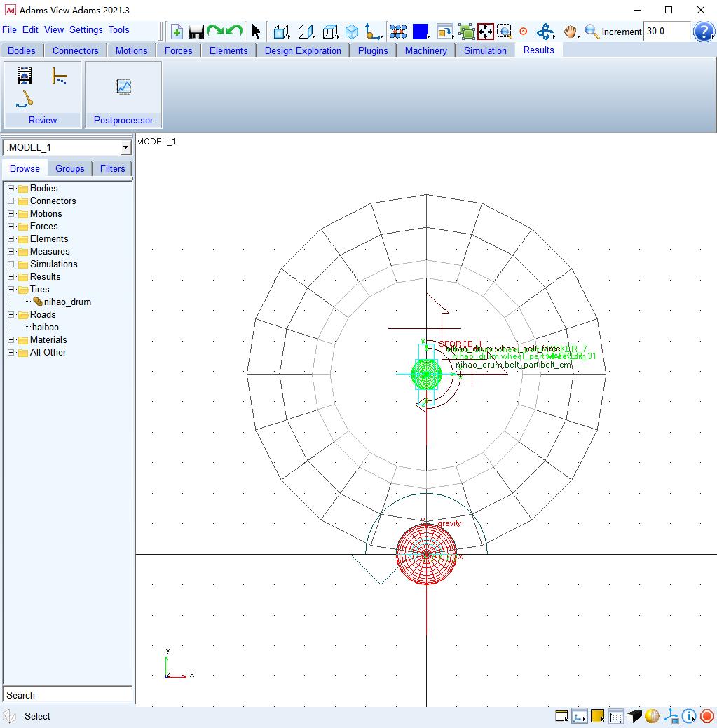The width and height of the screenshot is (717, 728).
Task: Click the blue background color swatch
Action: (421, 32)
